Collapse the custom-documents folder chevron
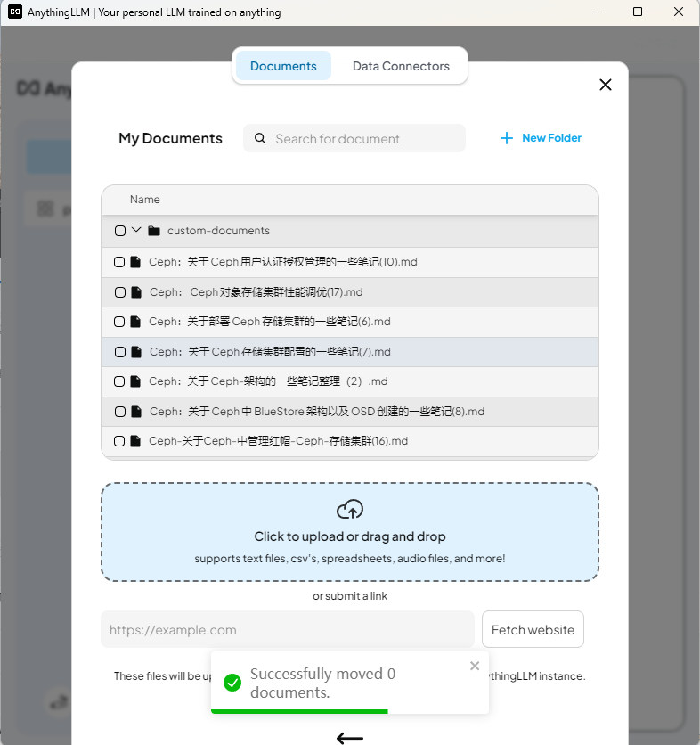This screenshot has height=745, width=700. [136, 231]
